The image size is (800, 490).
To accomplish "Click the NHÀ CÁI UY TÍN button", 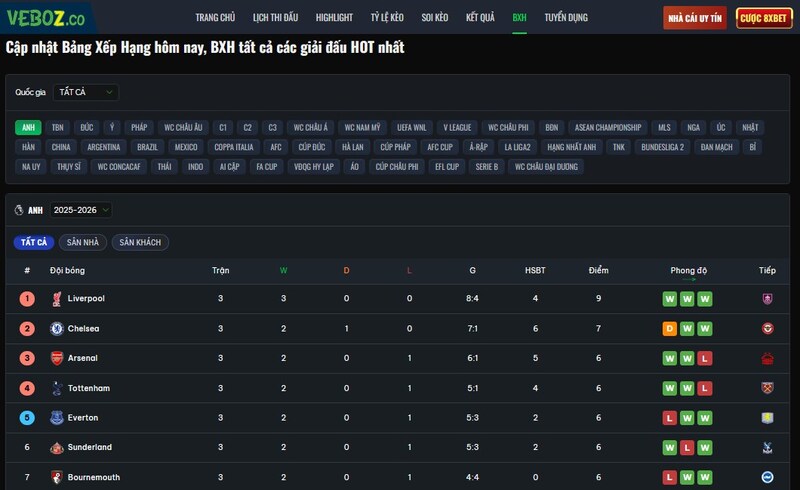I will tap(695, 18).
